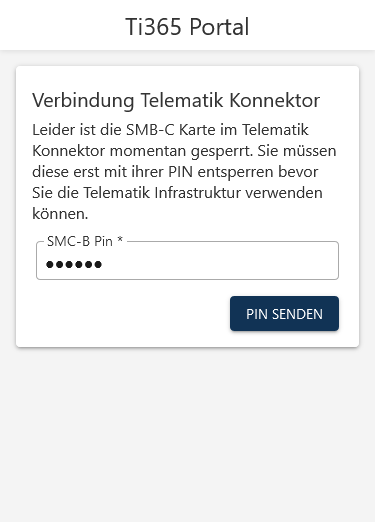Place cursor after the last PIN dot

pyautogui.click(x=103, y=265)
